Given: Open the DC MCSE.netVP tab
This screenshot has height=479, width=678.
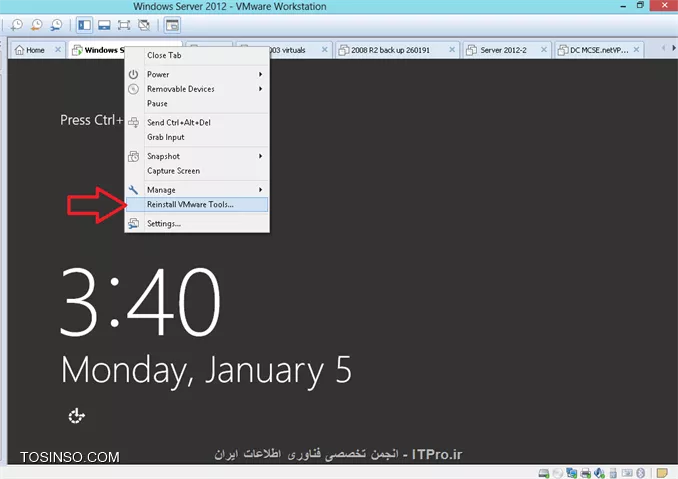Looking at the screenshot, I should point(599,50).
